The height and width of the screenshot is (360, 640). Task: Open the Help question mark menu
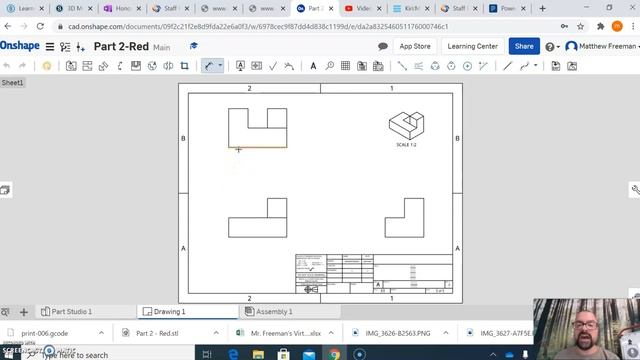coord(552,47)
